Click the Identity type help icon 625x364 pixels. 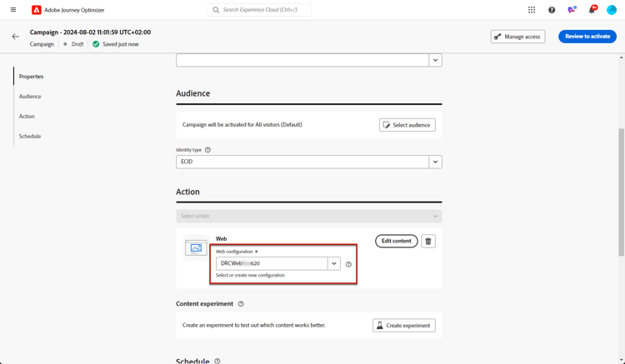[x=207, y=150]
